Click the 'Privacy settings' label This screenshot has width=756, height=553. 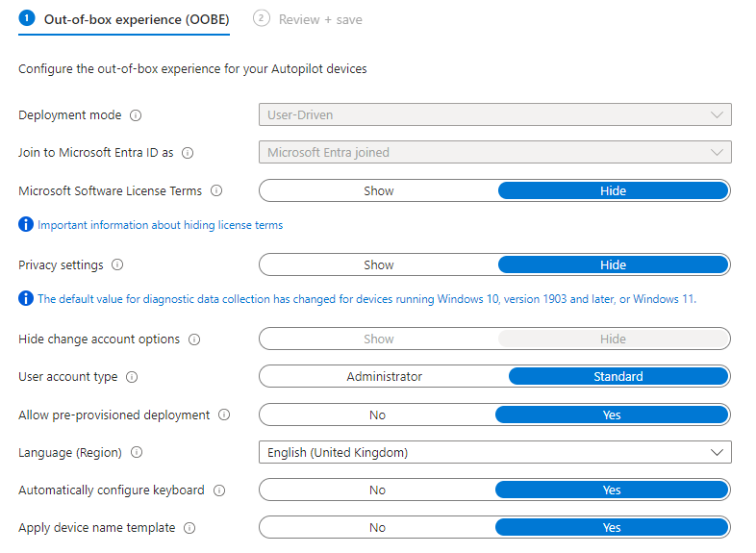tap(61, 265)
